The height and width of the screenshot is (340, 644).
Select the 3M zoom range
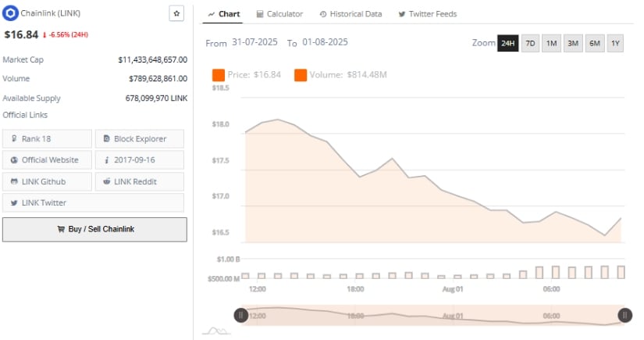(x=573, y=43)
